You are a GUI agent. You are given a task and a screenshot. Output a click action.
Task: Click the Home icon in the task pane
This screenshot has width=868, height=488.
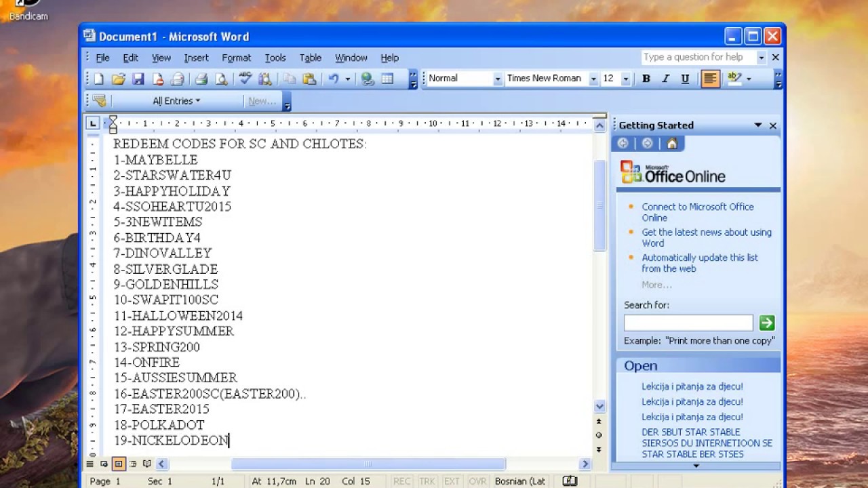pos(672,143)
